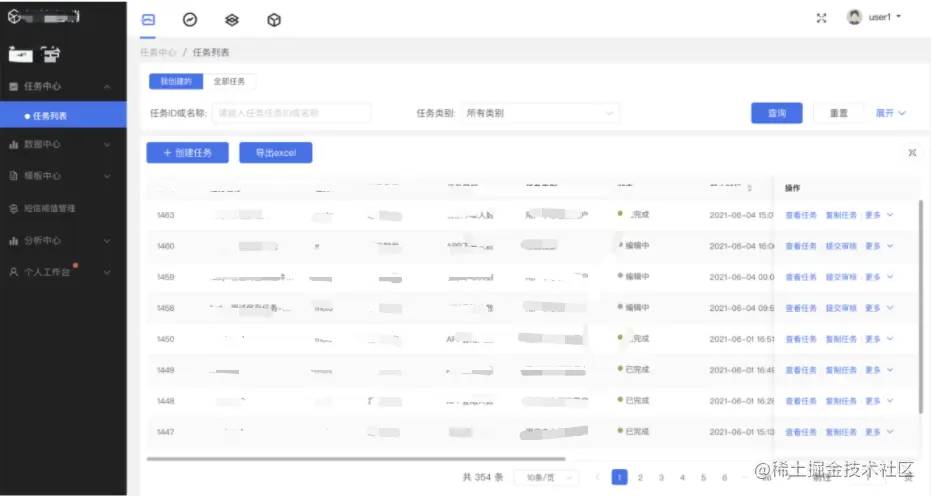Image resolution: width=931 pixels, height=496 pixels.
Task: Open 更多 dropdown for task 1447
Action: 879,432
